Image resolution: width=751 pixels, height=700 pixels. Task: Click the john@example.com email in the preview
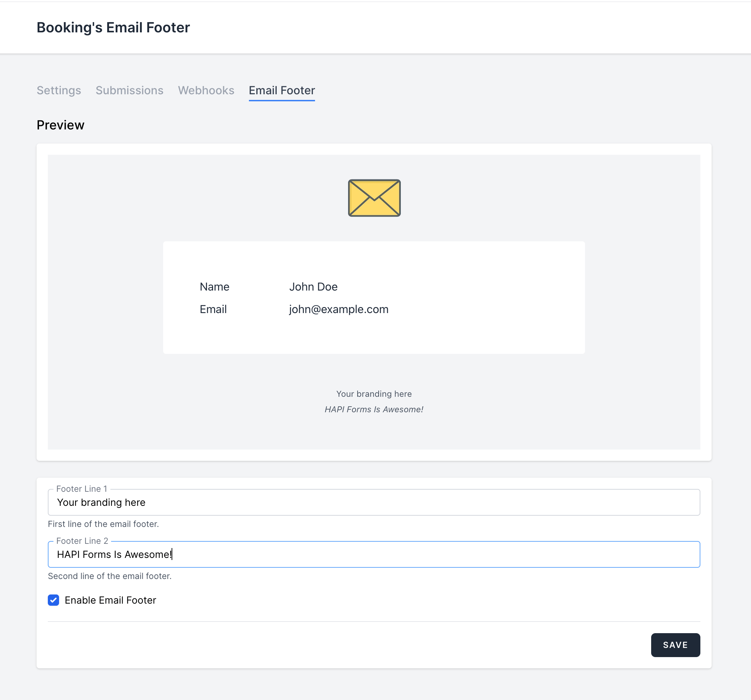coord(339,309)
